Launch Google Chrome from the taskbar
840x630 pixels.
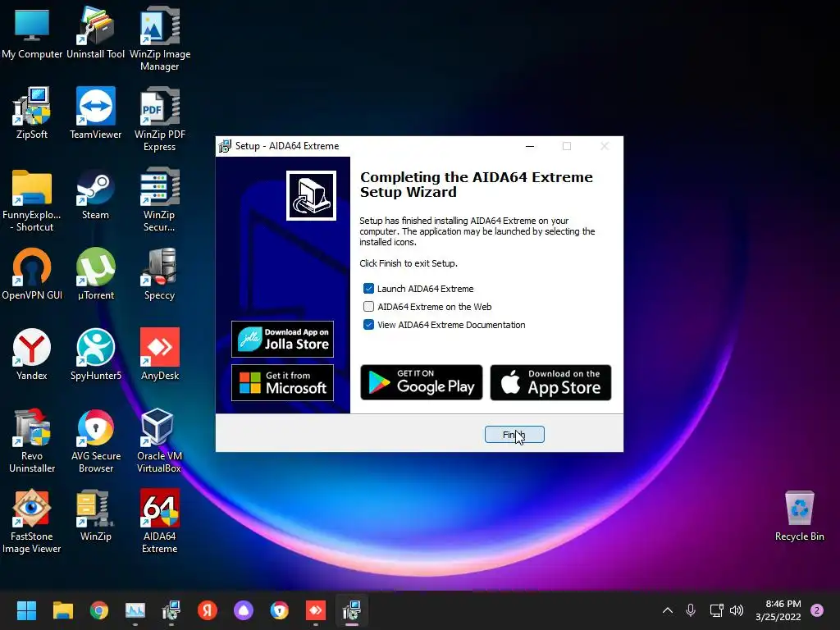(x=99, y=610)
